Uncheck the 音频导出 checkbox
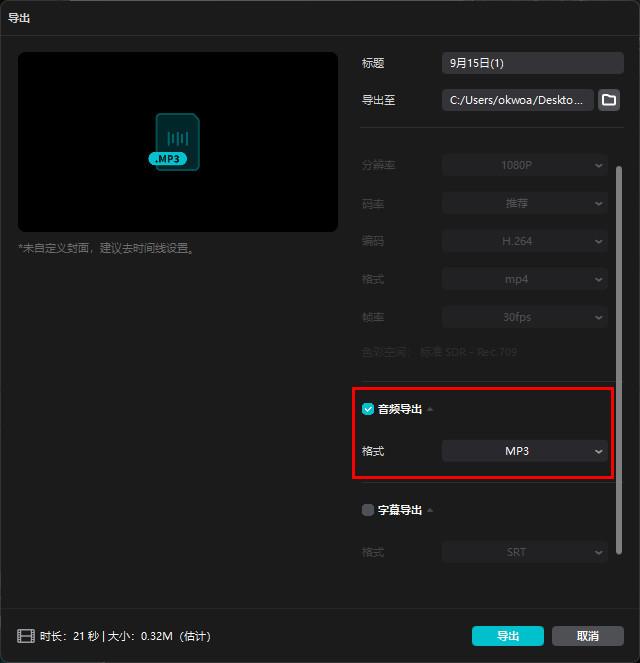The width and height of the screenshot is (640, 663). coord(368,409)
